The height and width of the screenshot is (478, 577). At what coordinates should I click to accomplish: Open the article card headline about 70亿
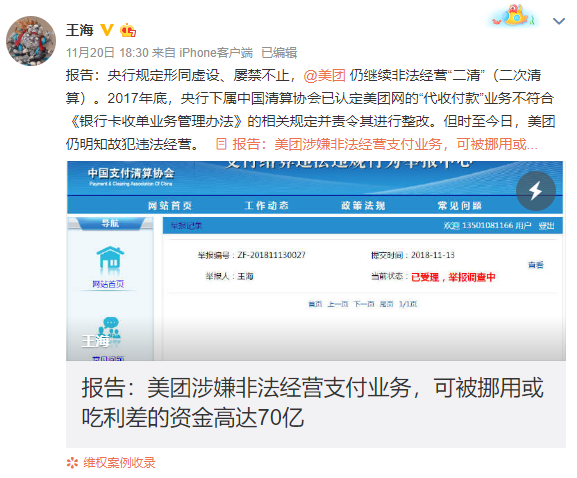coord(312,402)
